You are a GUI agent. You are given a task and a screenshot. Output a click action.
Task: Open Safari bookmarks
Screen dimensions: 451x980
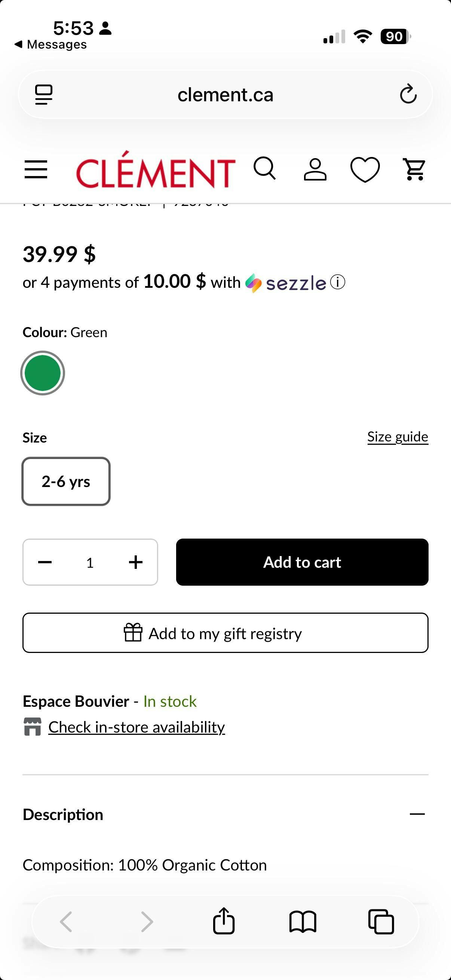tap(303, 921)
